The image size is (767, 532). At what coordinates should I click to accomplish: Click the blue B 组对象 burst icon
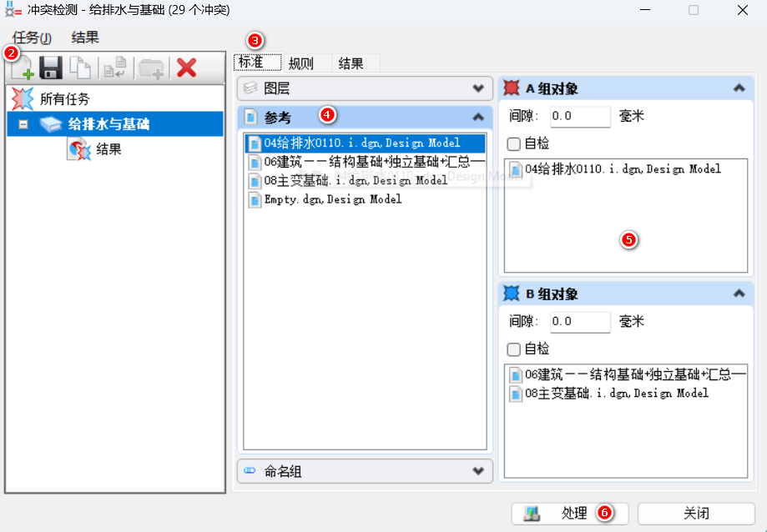pyautogui.click(x=512, y=294)
